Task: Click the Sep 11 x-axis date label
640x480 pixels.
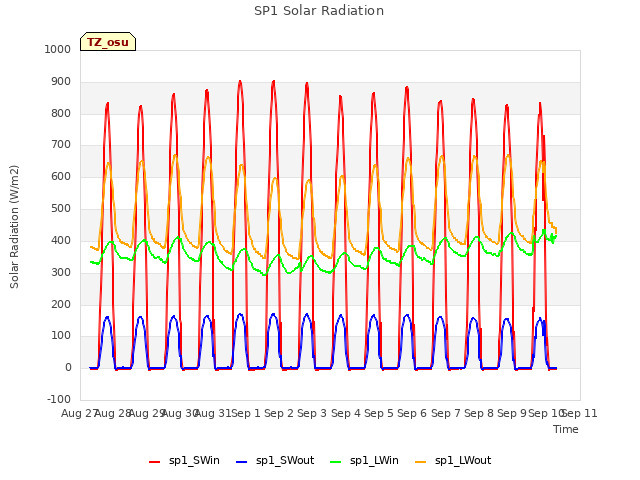Action: coord(580,413)
